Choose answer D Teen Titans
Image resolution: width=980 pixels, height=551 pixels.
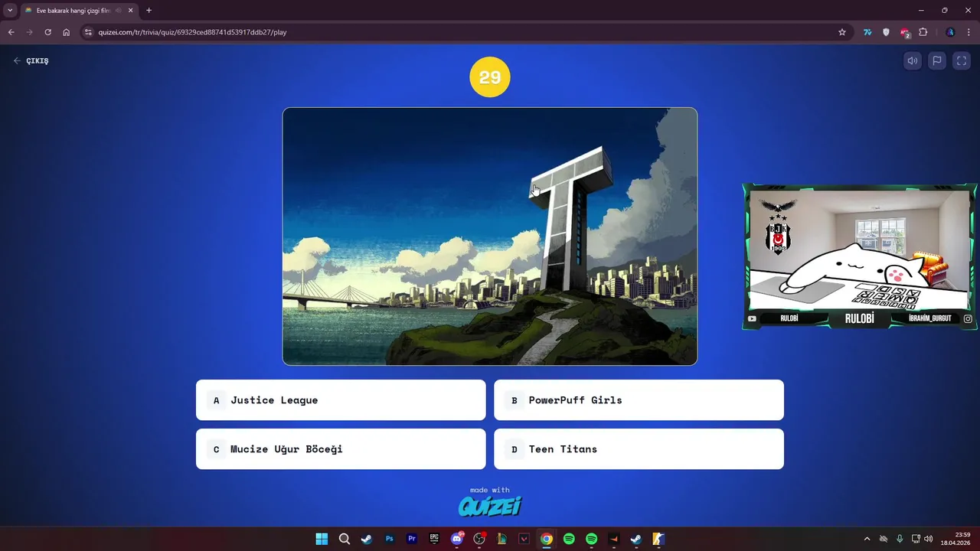pyautogui.click(x=639, y=449)
